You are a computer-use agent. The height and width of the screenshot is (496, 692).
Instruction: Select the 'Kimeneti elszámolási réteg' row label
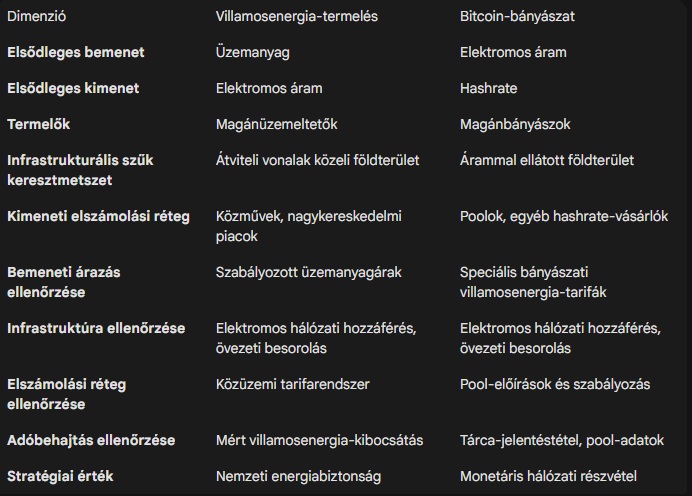tap(98, 216)
